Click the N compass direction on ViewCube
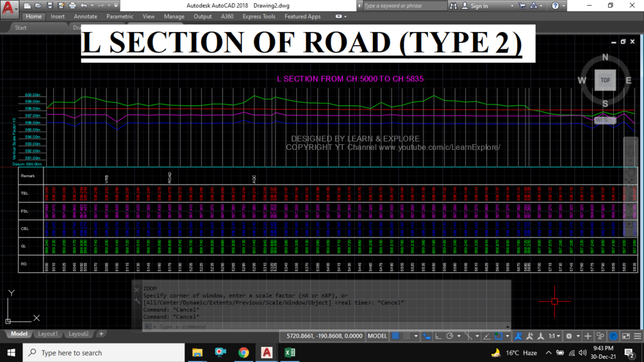 tap(605, 58)
